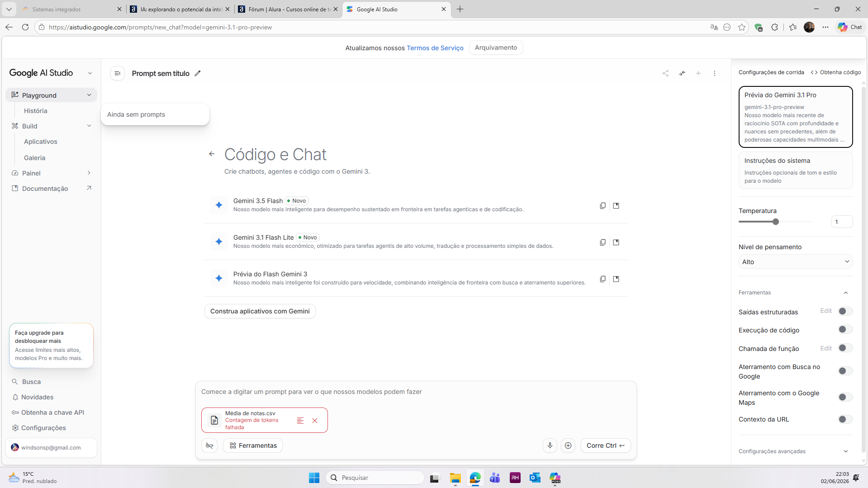Click the Windows Start button
This screenshot has width=868, height=488.
click(x=314, y=478)
